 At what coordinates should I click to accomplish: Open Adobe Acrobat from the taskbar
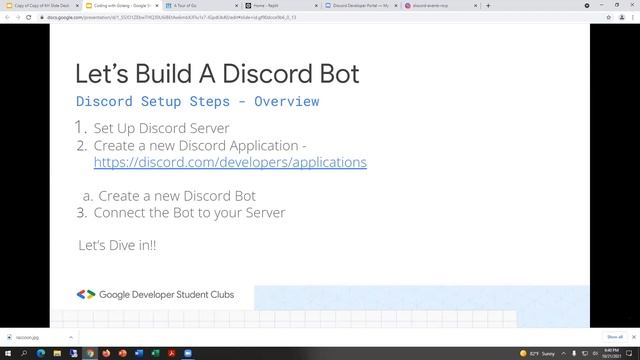pyautogui.click(x=171, y=353)
